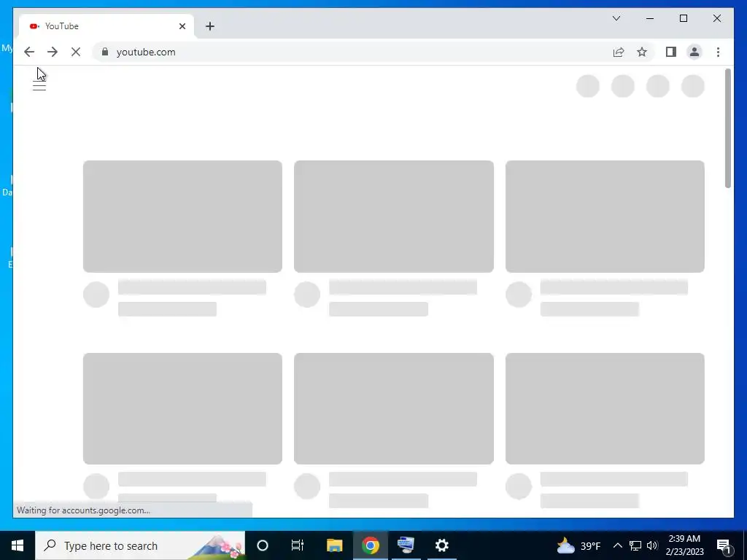Minimize the Chrome window

650,18
